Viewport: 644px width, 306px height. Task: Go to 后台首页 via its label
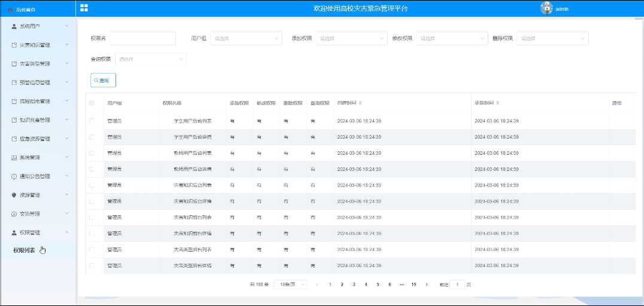click(25, 10)
